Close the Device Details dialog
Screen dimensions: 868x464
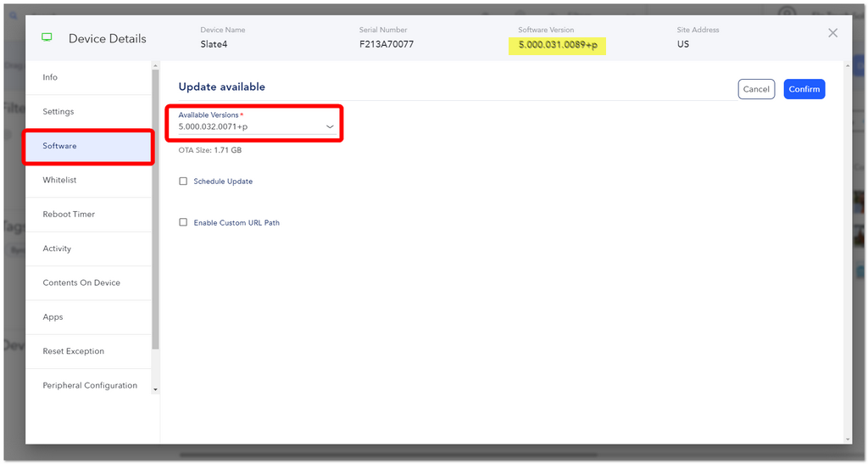tap(832, 33)
